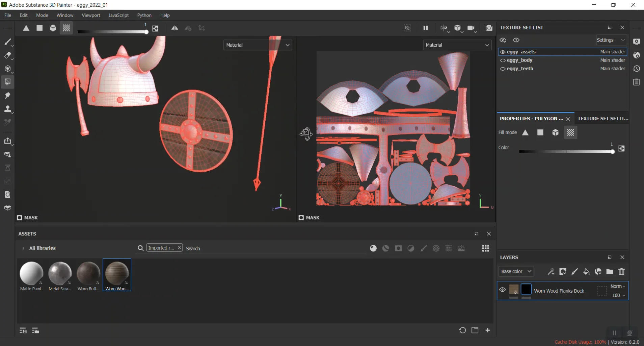Select the Projection tool
Viewport: 644px width, 346px height.
7,69
